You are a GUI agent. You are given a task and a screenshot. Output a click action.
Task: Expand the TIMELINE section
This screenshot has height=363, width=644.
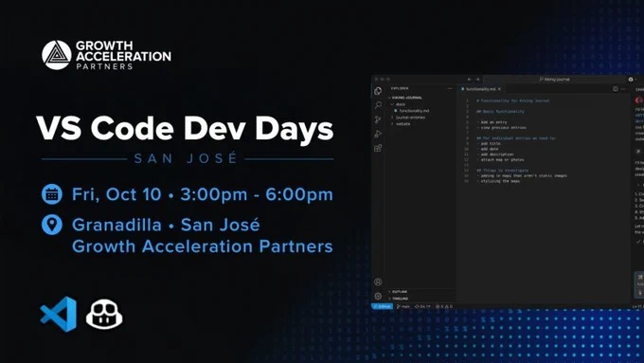[x=400, y=299]
